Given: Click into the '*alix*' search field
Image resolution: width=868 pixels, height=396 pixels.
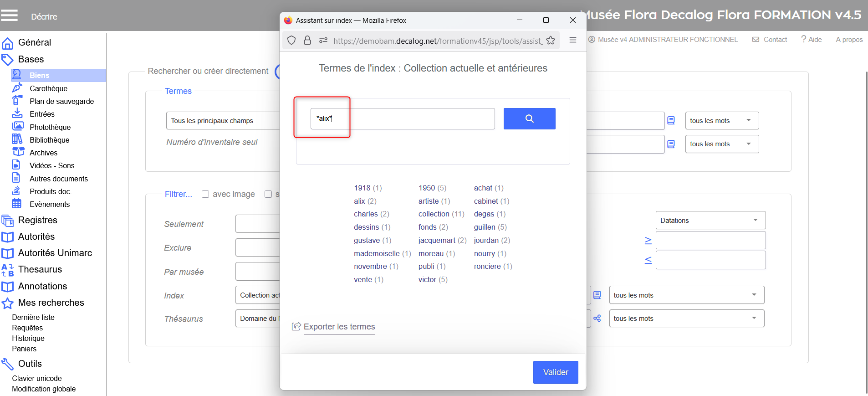Looking at the screenshot, I should click(402, 118).
